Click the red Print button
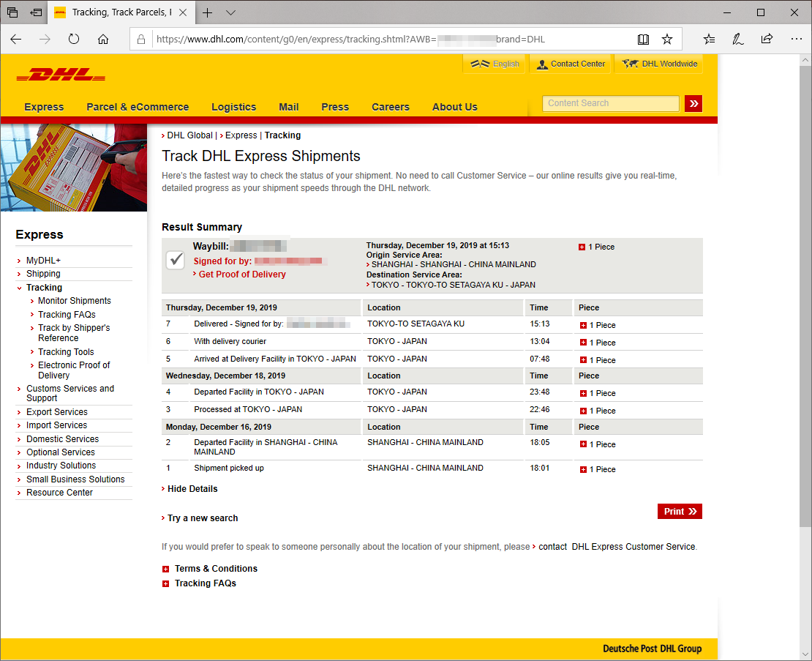 pyautogui.click(x=680, y=512)
